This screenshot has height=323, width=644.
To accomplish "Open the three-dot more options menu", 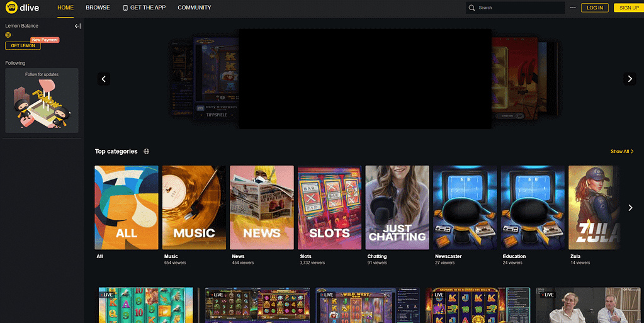I will click(572, 8).
